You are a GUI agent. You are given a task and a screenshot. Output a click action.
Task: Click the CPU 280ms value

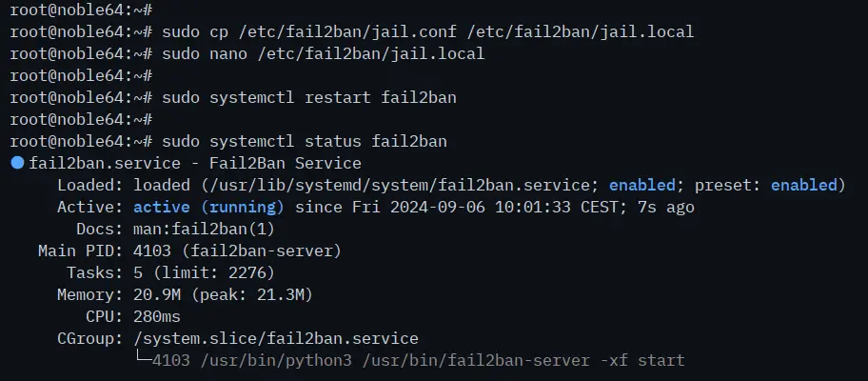click(157, 317)
